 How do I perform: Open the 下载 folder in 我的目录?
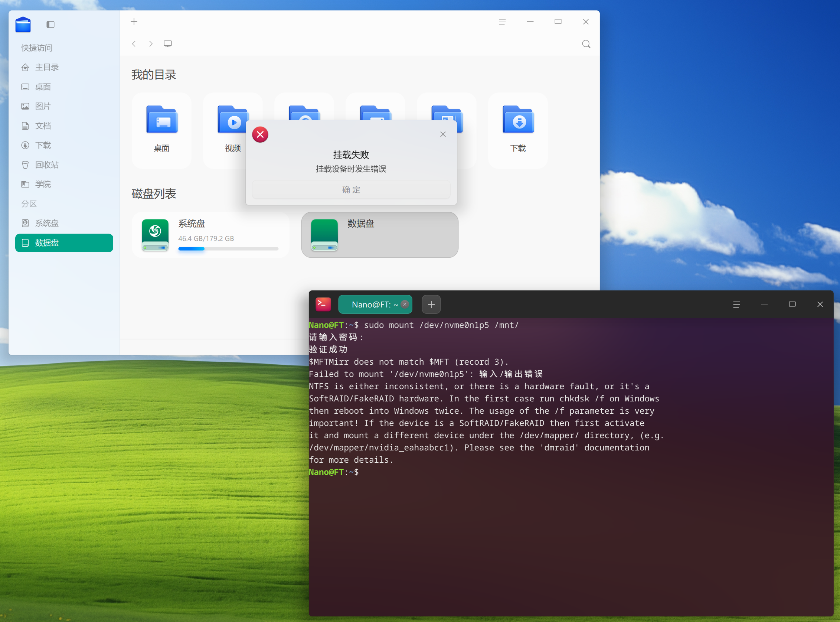point(518,130)
